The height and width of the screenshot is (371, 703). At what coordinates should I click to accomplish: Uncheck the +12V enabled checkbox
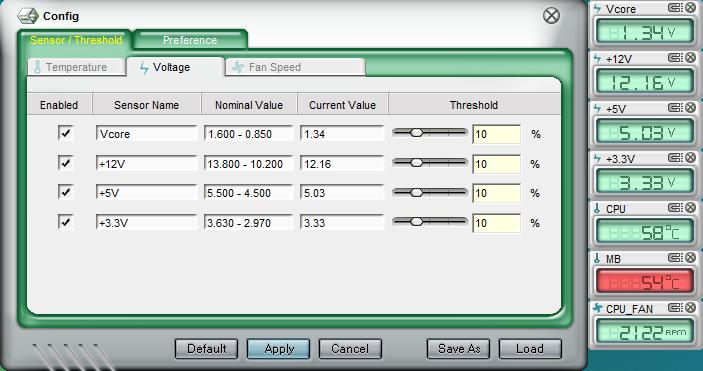tap(65, 163)
